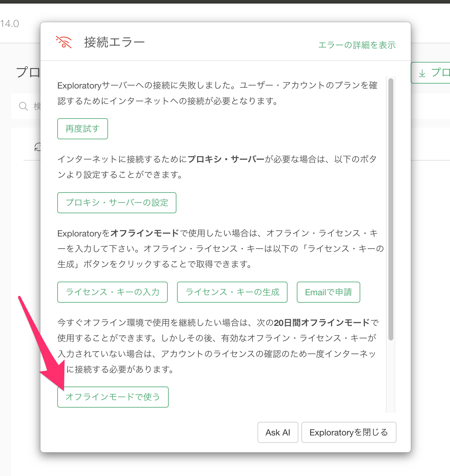Image resolution: width=450 pixels, height=476 pixels.
Task: Click the green プロ button label at right
Action: pyautogui.click(x=440, y=73)
